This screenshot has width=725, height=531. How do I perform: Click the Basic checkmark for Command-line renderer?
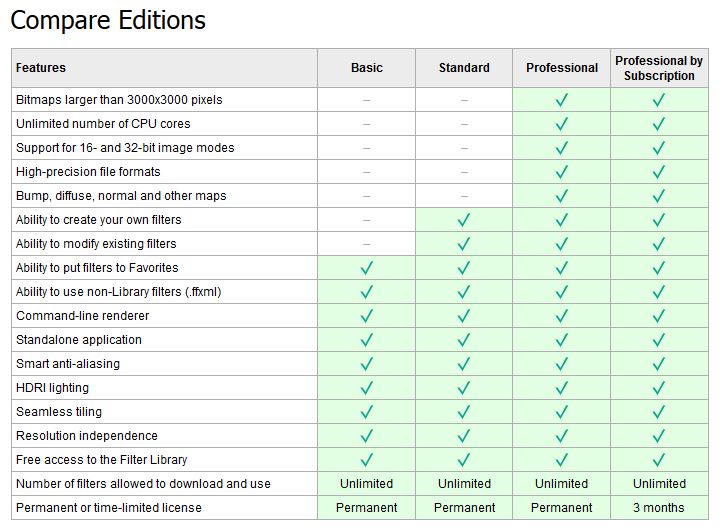(x=366, y=316)
